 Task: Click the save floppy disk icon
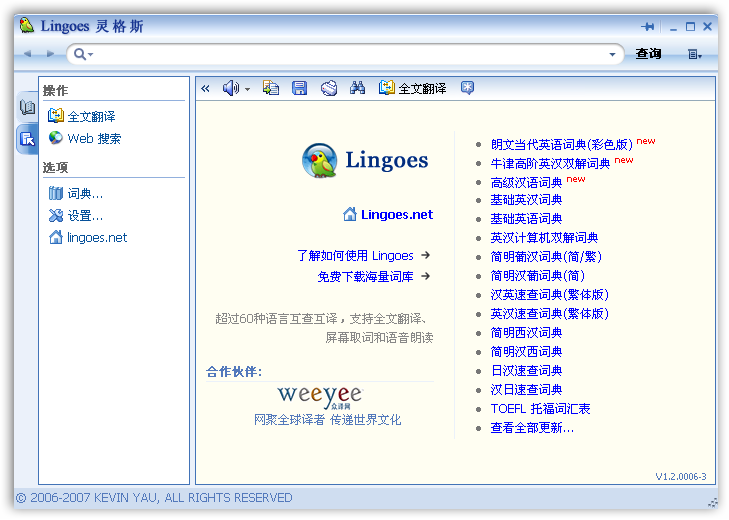coord(299,87)
